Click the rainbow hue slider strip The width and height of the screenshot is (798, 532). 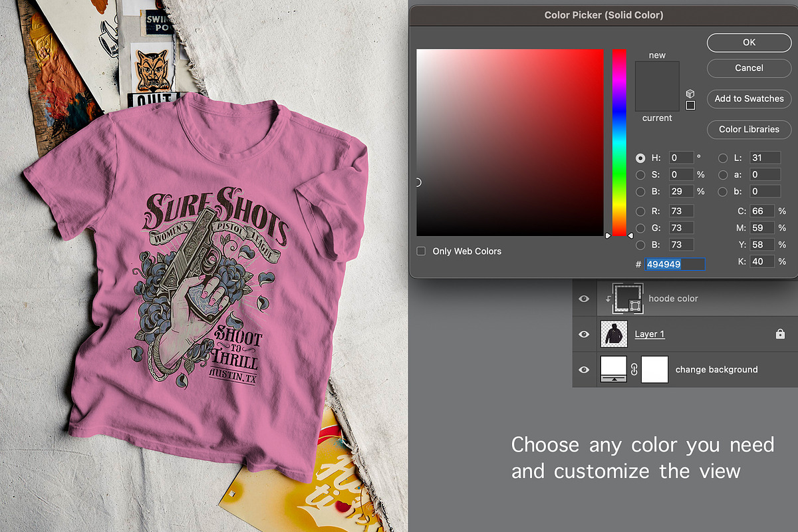coord(619,142)
